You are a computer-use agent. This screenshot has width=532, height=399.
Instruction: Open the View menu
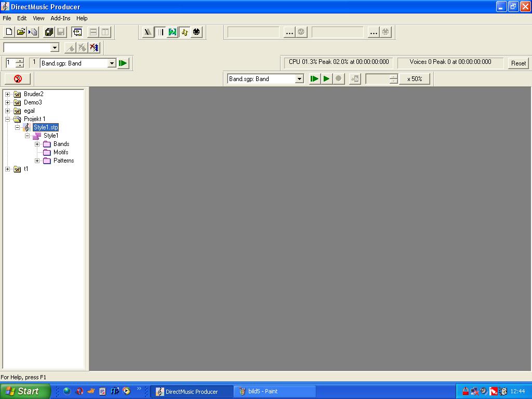click(38, 18)
